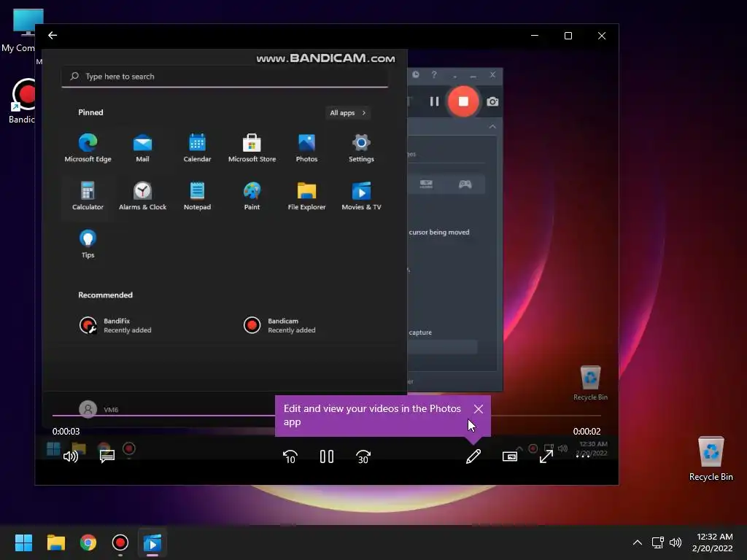
Task: Open the pencil edit in Photos menu
Action: pyautogui.click(x=473, y=456)
